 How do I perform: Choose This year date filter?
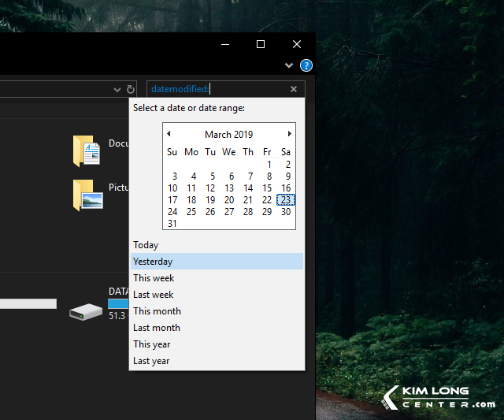[152, 344]
